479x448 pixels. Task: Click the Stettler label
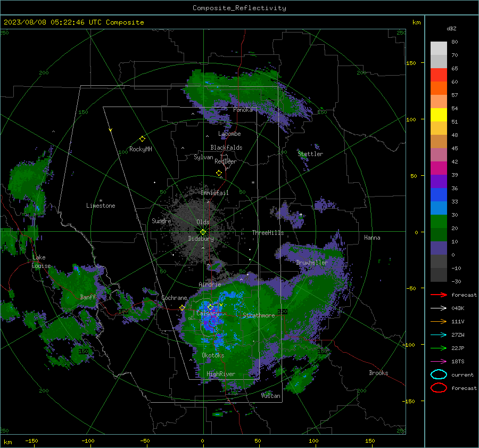[x=310, y=154]
